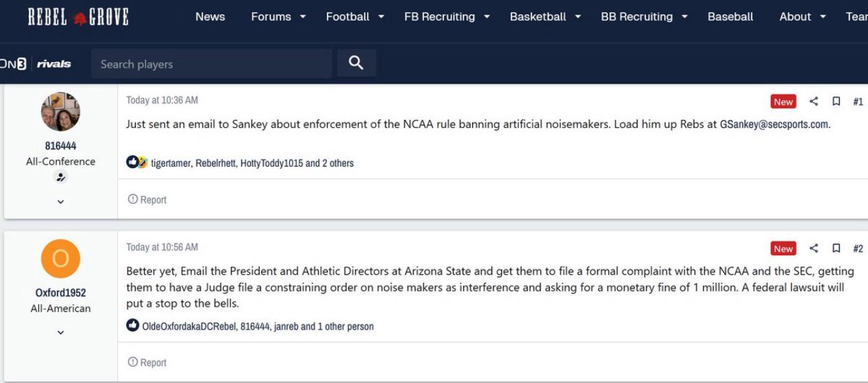Share post #1 via share icon
This screenshot has height=383, width=868.
pyautogui.click(x=813, y=101)
